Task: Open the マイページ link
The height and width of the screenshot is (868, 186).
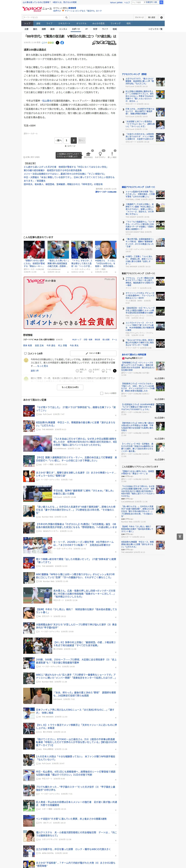Action: [139, 18]
